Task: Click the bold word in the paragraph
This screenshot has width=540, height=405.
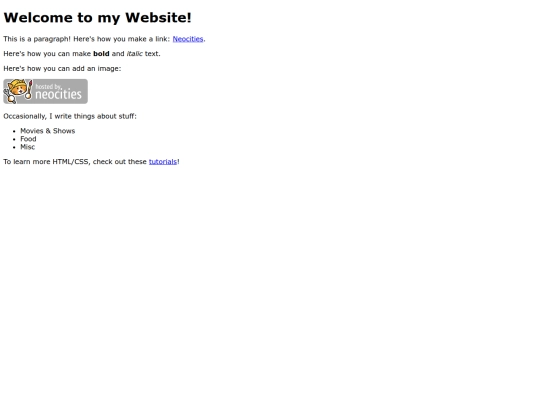Action: point(101,54)
